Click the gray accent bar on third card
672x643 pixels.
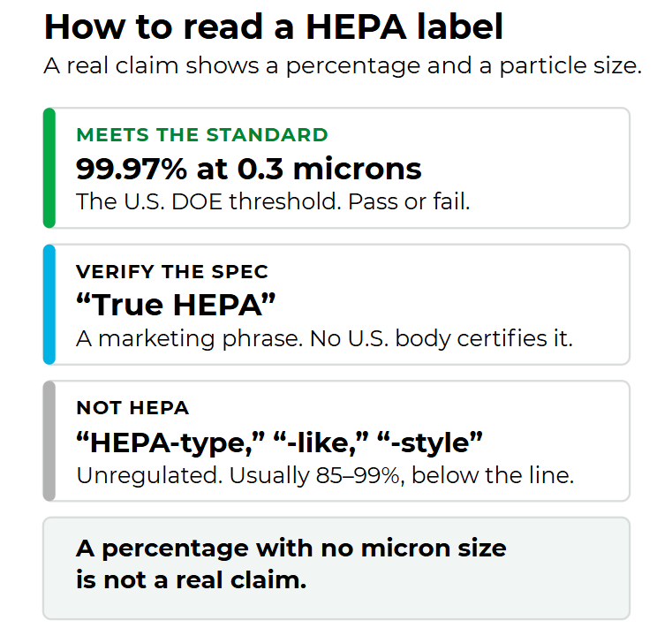click(49, 441)
